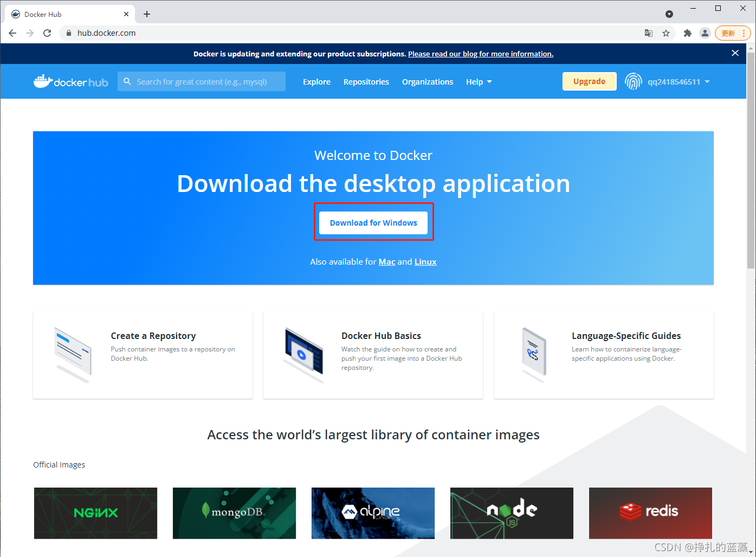Open the browser extensions puzzle icon

tap(688, 33)
